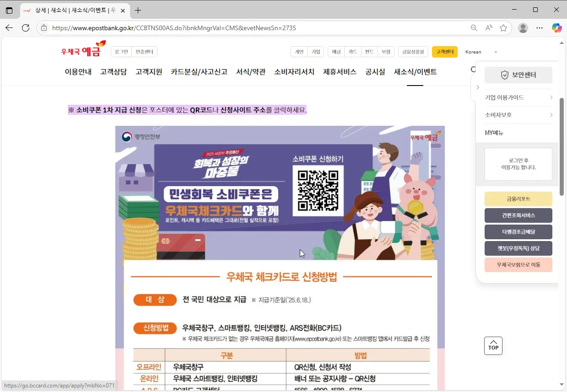Open a new browser tab
The width and height of the screenshot is (567, 392).
[x=138, y=10]
